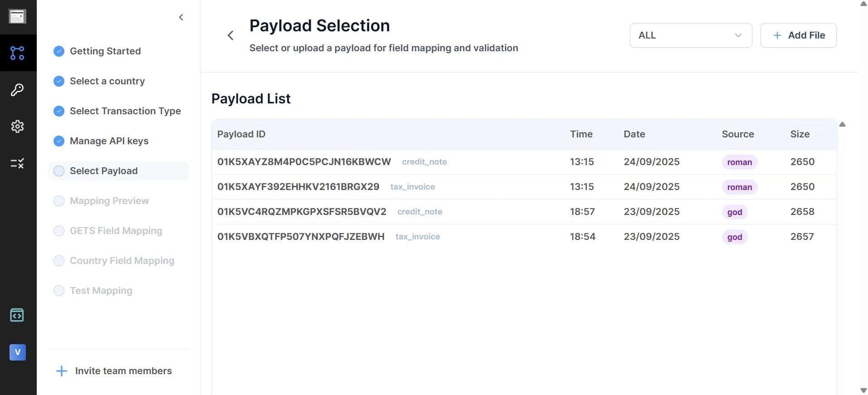Click god source badge on the 18:57 row
This screenshot has width=868, height=395.
[735, 212]
